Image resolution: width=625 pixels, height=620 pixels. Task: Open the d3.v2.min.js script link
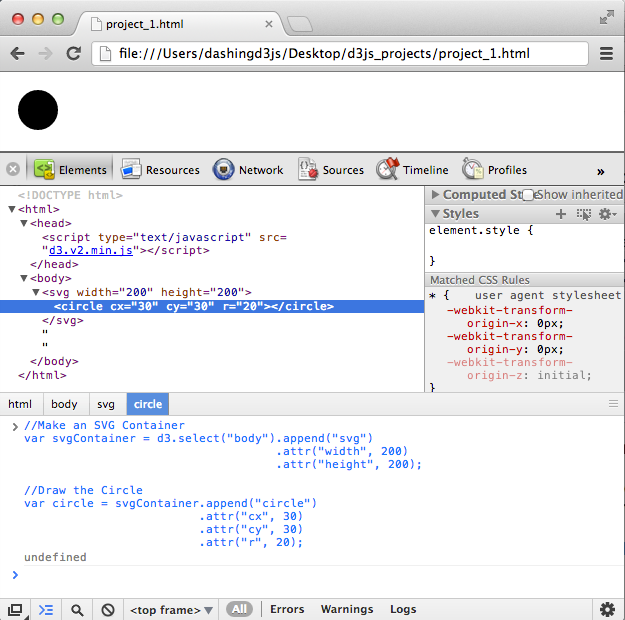pos(95,250)
